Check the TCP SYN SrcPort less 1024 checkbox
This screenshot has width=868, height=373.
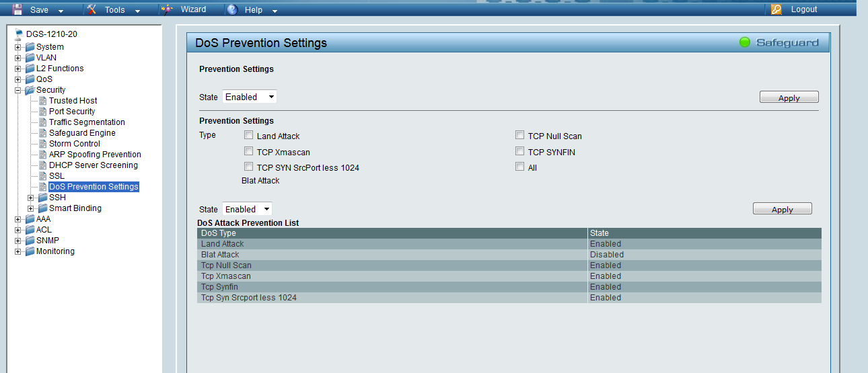point(249,167)
